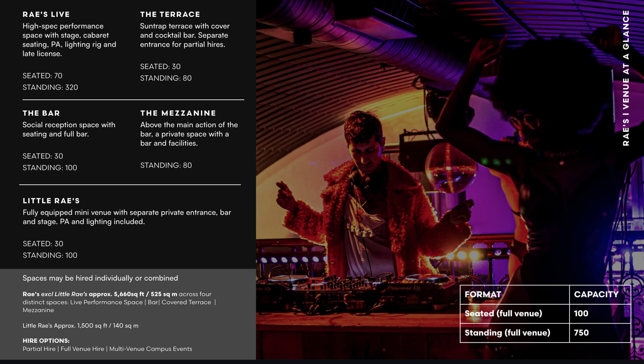Click Terrace SEATED: 30 line

coord(160,66)
